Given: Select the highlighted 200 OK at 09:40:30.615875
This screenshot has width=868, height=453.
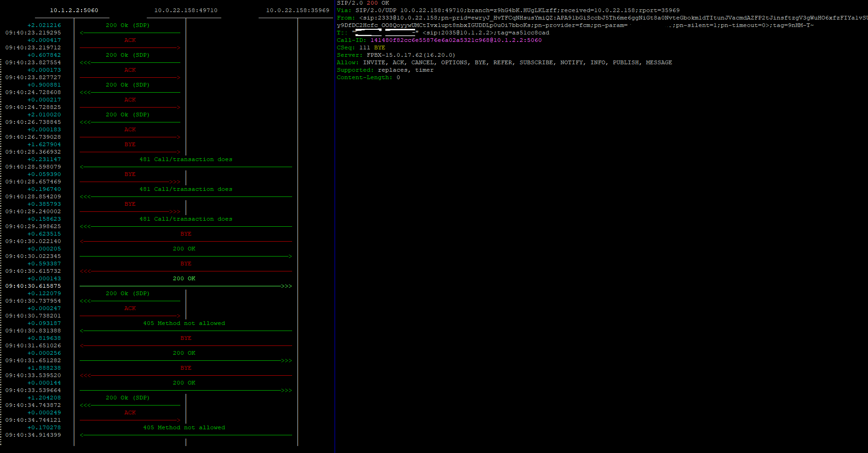Looking at the screenshot, I should [184, 278].
